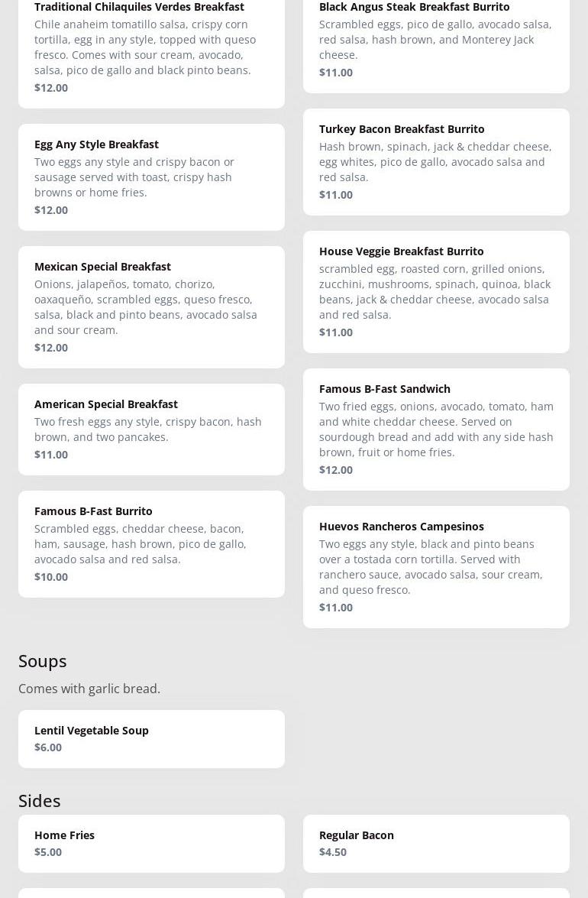Select the Home Fries side title
This screenshot has width=588, height=898.
64,835
